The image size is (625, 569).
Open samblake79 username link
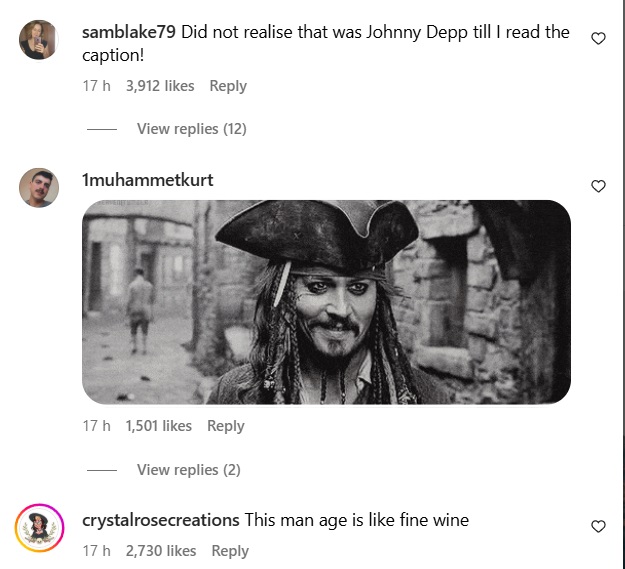point(129,32)
